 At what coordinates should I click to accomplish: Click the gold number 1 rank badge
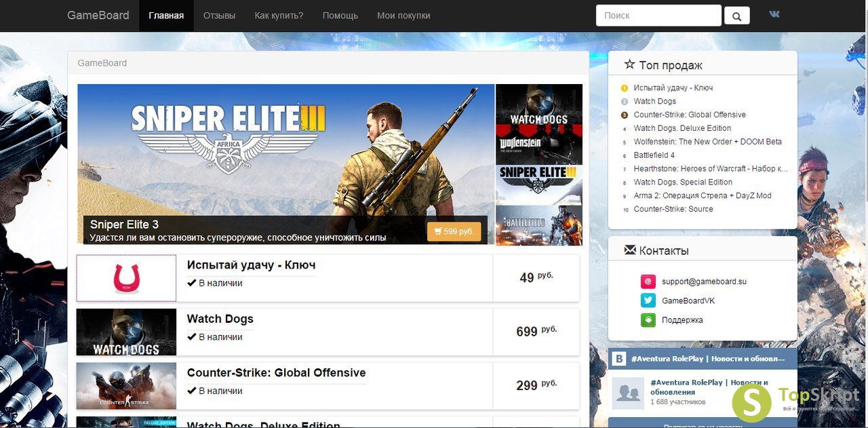tap(625, 88)
